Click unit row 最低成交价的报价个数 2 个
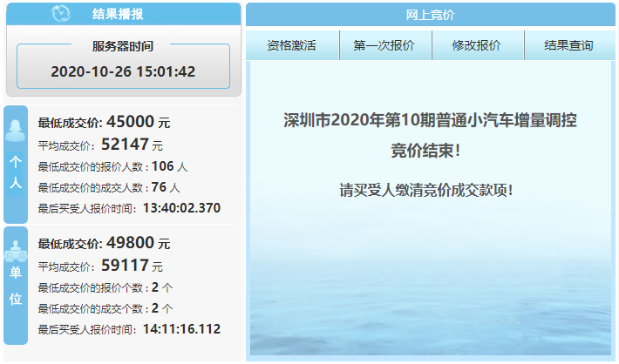This screenshot has height=364, width=619. click(x=105, y=287)
